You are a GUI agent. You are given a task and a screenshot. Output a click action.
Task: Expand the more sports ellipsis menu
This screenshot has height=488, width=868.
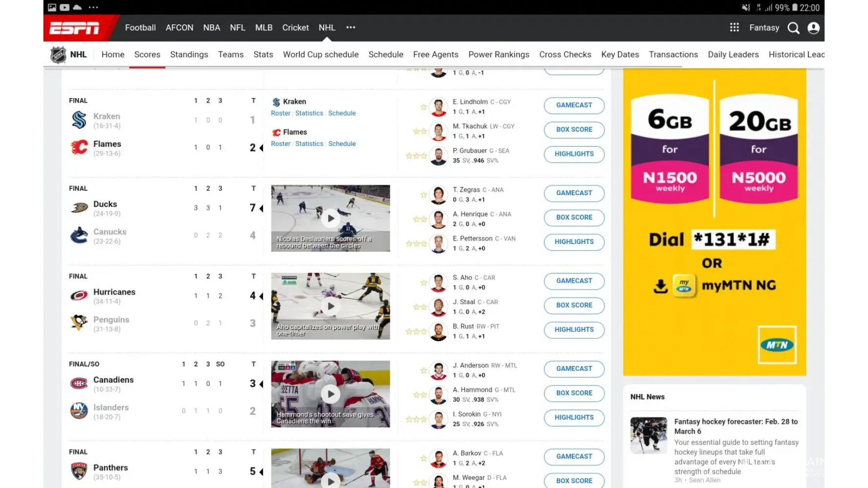(351, 28)
